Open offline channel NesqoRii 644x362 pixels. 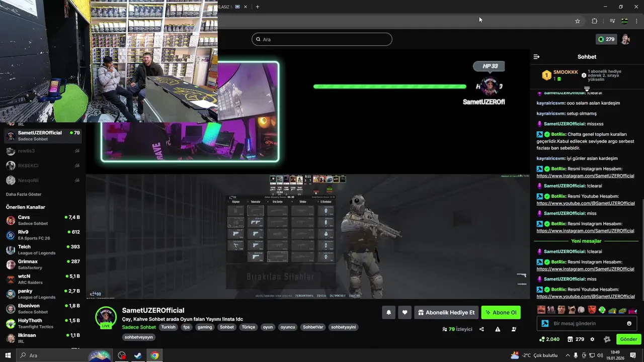pos(43,180)
